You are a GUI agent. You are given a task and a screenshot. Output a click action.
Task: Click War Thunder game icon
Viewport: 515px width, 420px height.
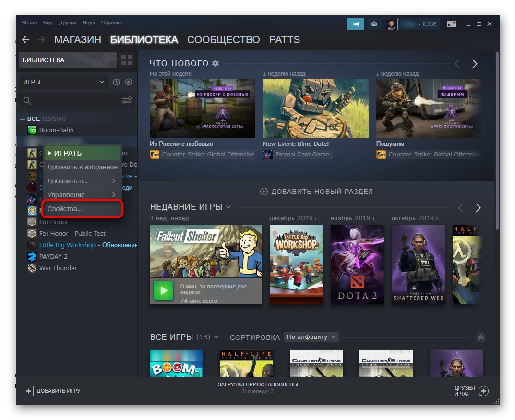click(32, 268)
